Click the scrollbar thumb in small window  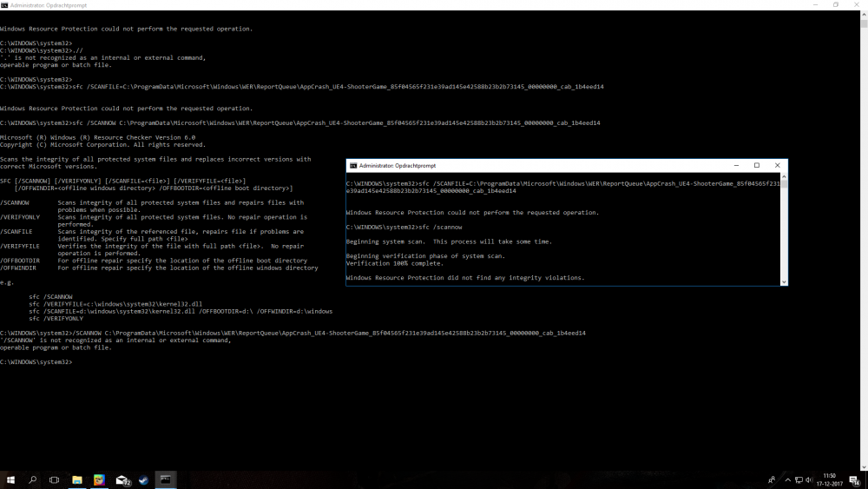(784, 184)
